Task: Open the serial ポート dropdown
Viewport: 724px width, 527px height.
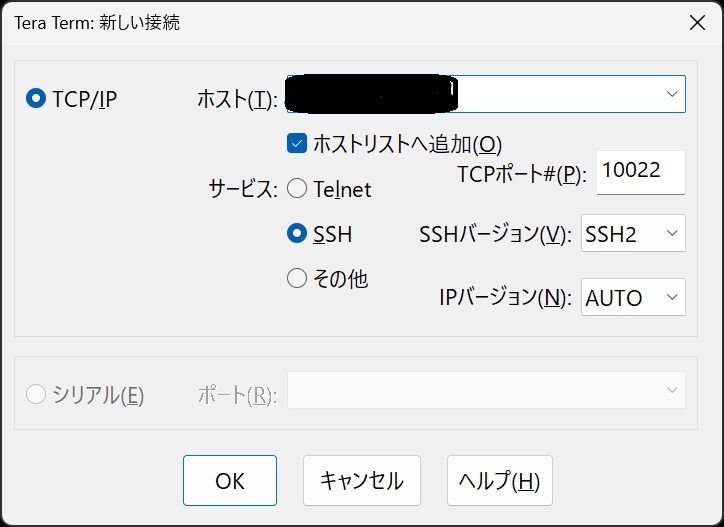Action: 486,390
